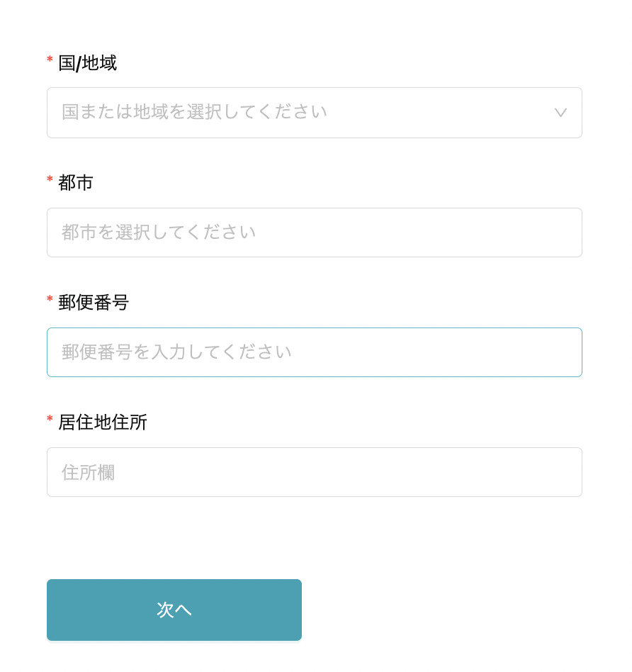Screen dimensions: 632x672
Task: Click the 国/地域 field label
Action: click(x=87, y=63)
